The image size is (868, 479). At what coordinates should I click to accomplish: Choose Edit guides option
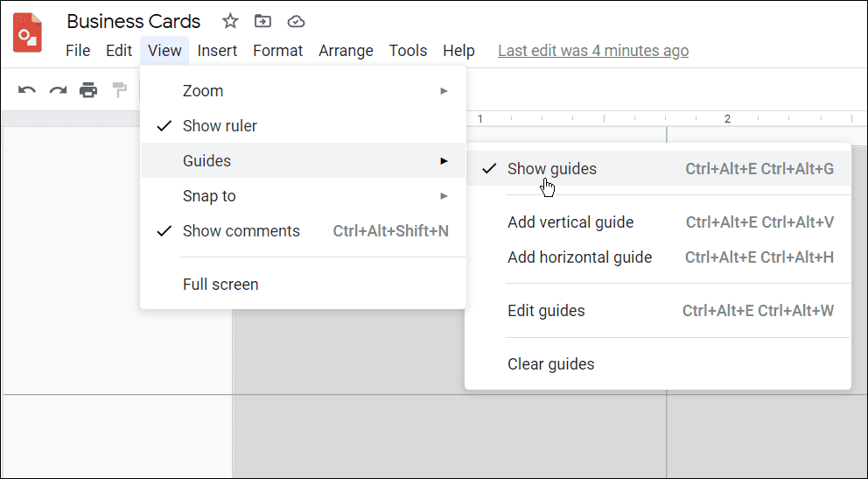coord(658,311)
